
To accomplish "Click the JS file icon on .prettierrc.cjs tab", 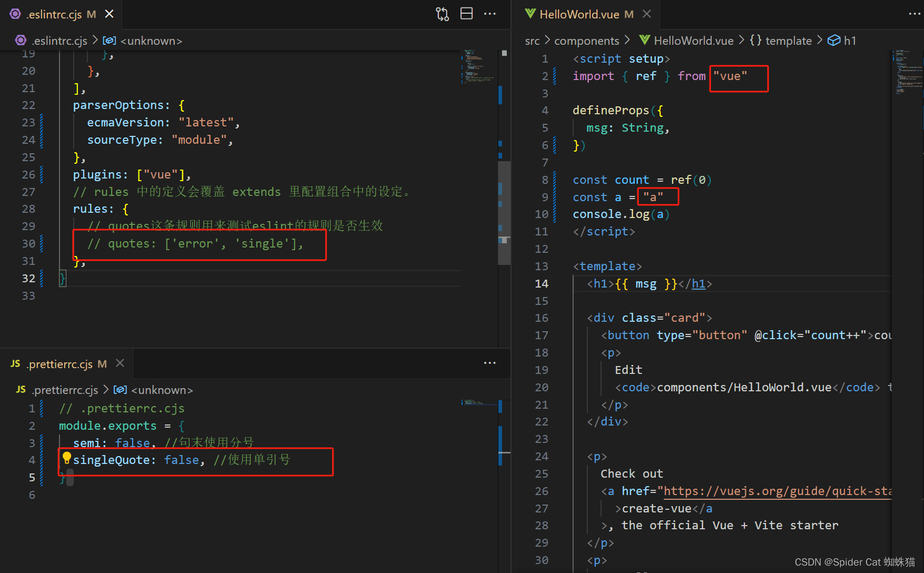I will tap(15, 363).
